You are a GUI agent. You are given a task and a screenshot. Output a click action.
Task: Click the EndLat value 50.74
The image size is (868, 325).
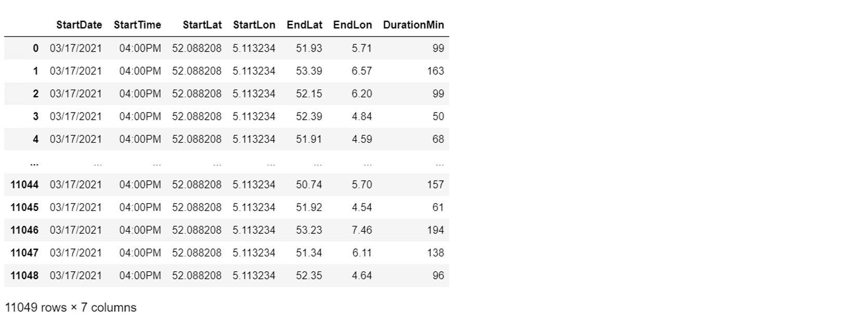click(309, 185)
